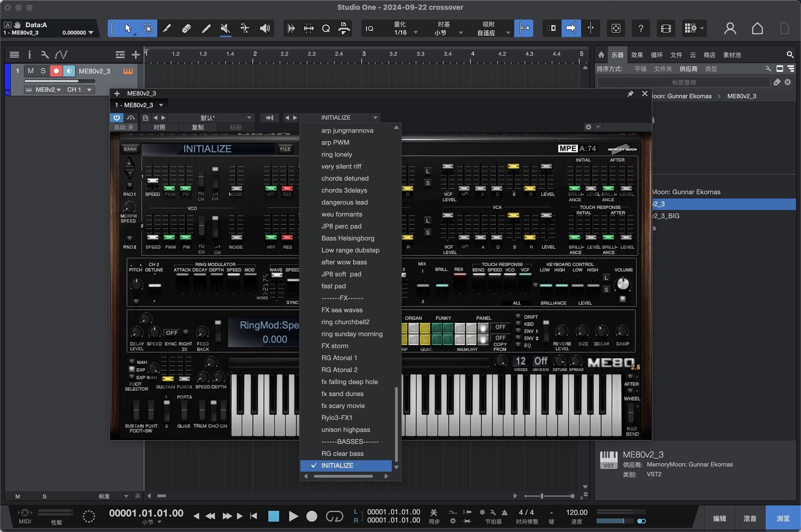
Task: Switch to the 效果 browser tab
Action: point(637,55)
